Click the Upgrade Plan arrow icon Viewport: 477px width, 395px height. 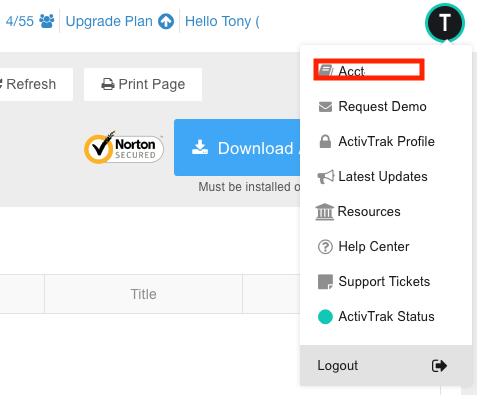point(166,22)
